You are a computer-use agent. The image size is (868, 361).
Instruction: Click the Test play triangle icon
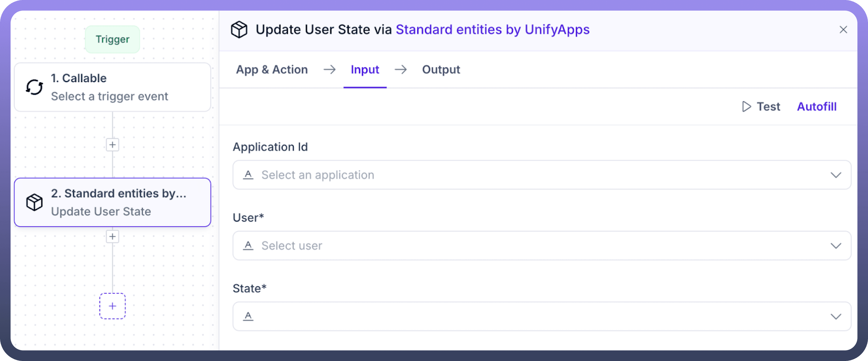point(746,107)
